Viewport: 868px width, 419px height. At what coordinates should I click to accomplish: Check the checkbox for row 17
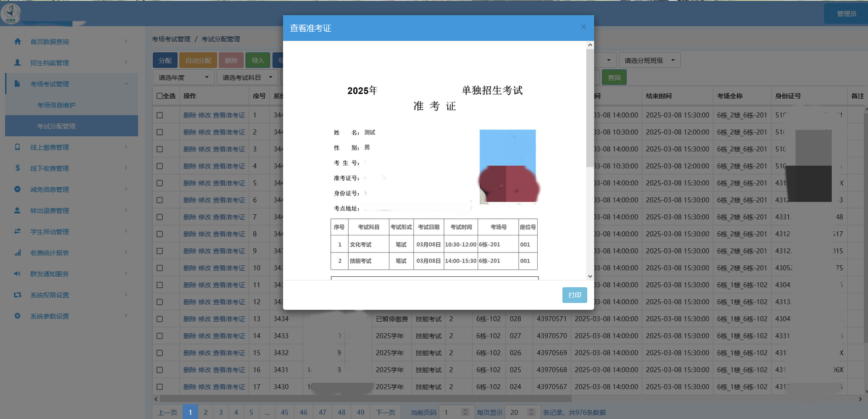pos(160,387)
